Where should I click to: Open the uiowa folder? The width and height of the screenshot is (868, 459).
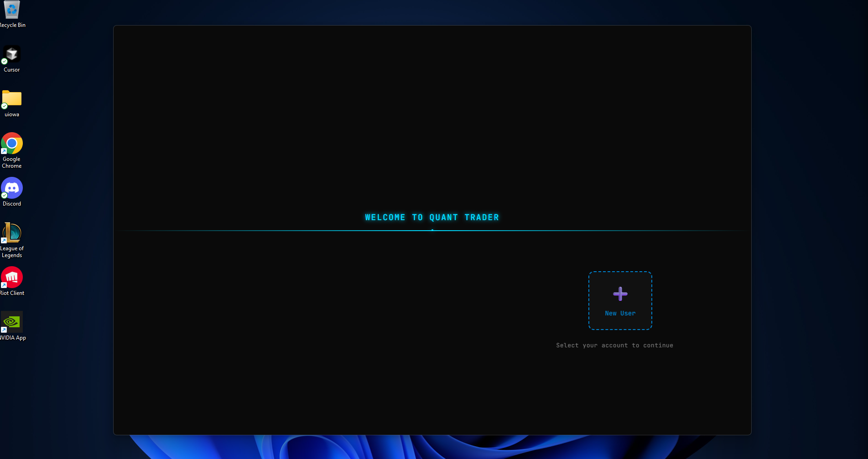(x=11, y=99)
